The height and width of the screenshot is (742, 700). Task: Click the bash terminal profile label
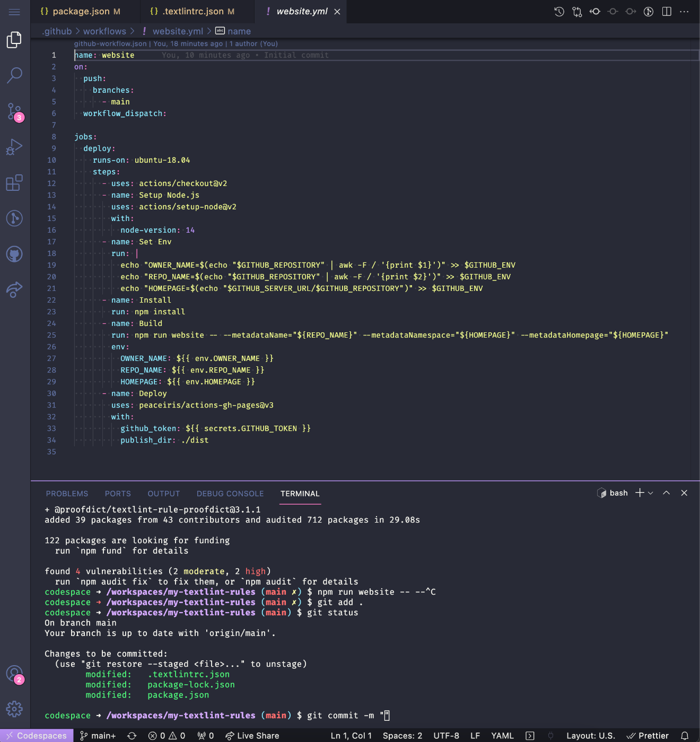click(x=613, y=493)
